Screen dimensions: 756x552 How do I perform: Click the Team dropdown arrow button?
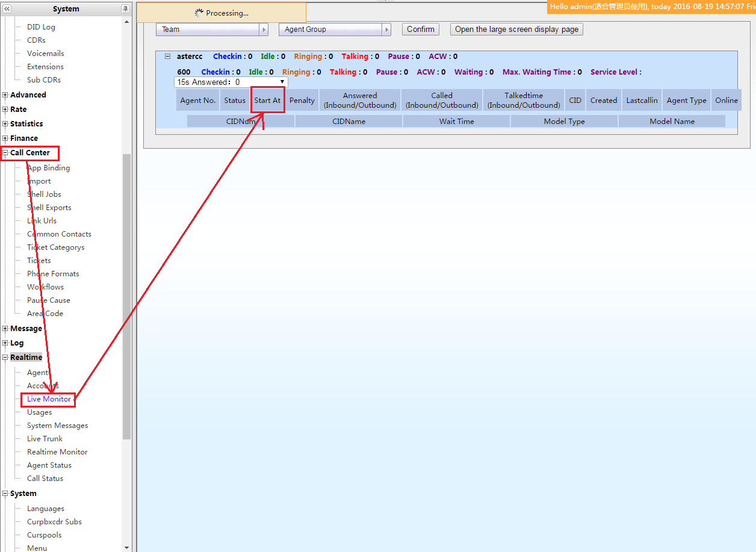(264, 29)
